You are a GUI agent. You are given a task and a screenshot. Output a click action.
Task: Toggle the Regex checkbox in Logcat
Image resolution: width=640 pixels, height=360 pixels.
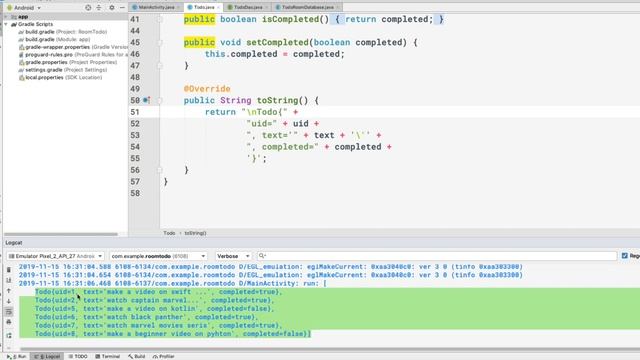(x=624, y=256)
